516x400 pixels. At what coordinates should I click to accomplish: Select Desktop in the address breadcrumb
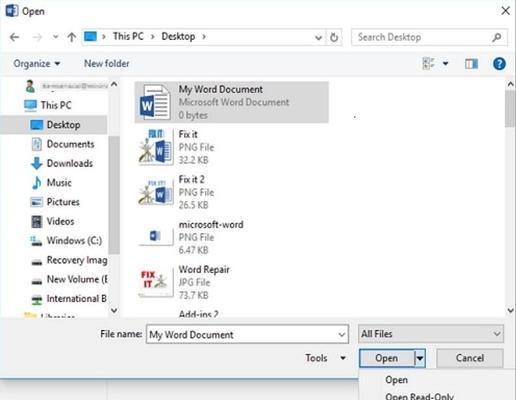178,36
